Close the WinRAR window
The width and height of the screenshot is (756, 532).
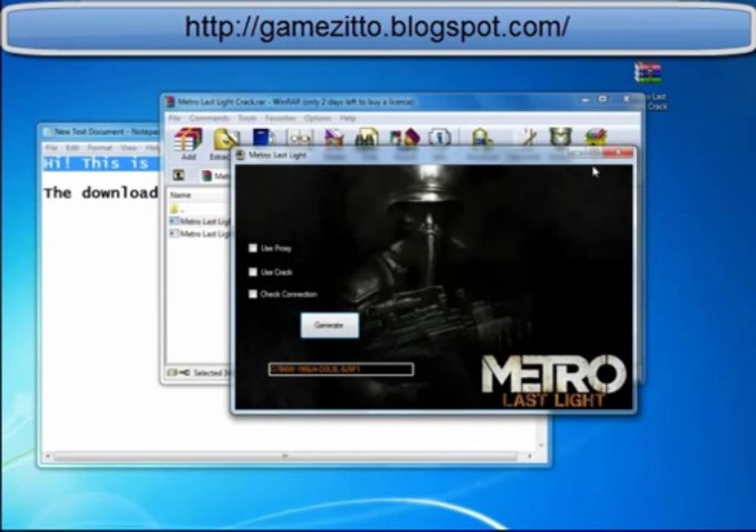pyautogui.click(x=626, y=99)
